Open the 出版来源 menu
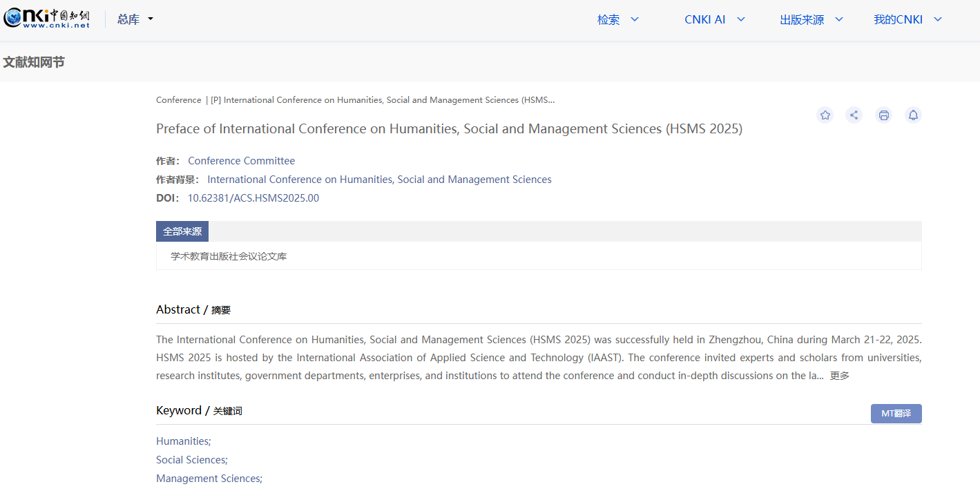This screenshot has width=980, height=500. pos(811,19)
